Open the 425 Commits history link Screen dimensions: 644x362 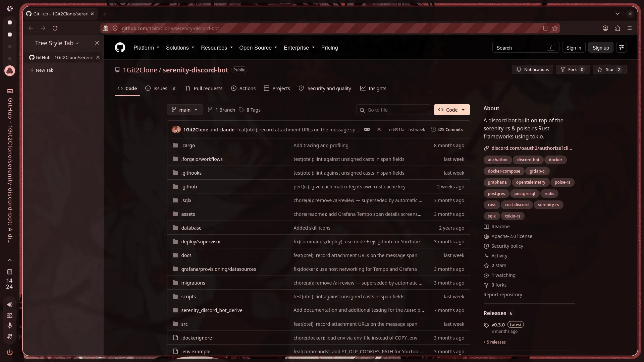[x=446, y=129]
